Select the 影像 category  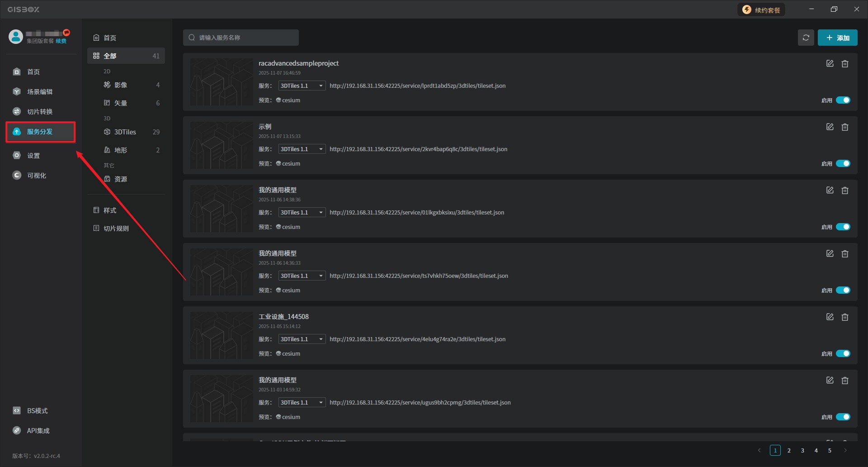(121, 85)
